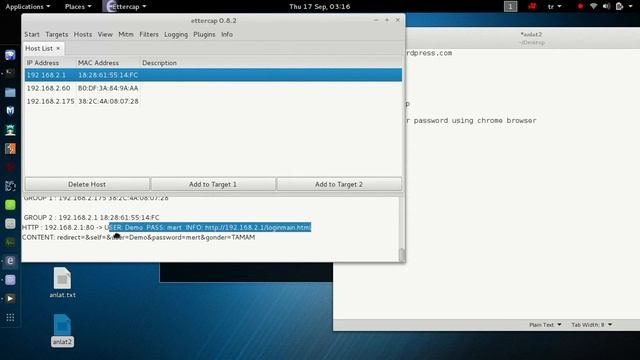This screenshot has height=360, width=640.
Task: Click Add to Target 1 button
Action: (x=213, y=184)
